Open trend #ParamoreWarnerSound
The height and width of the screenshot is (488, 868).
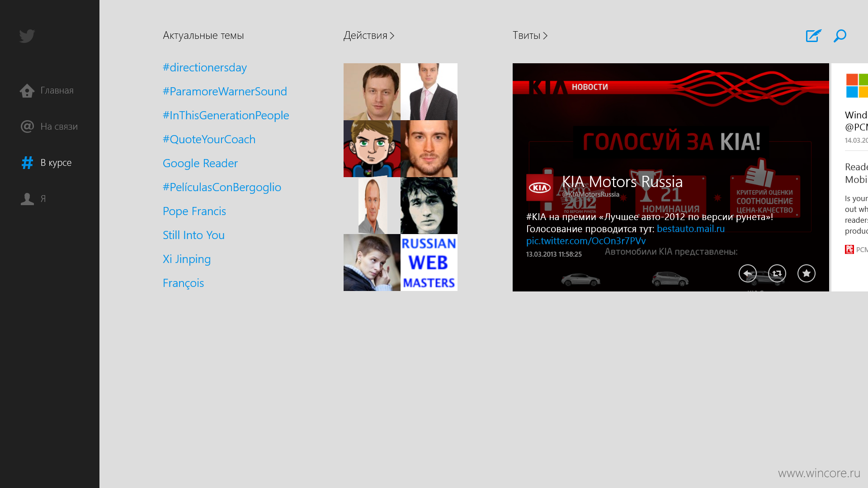point(225,91)
